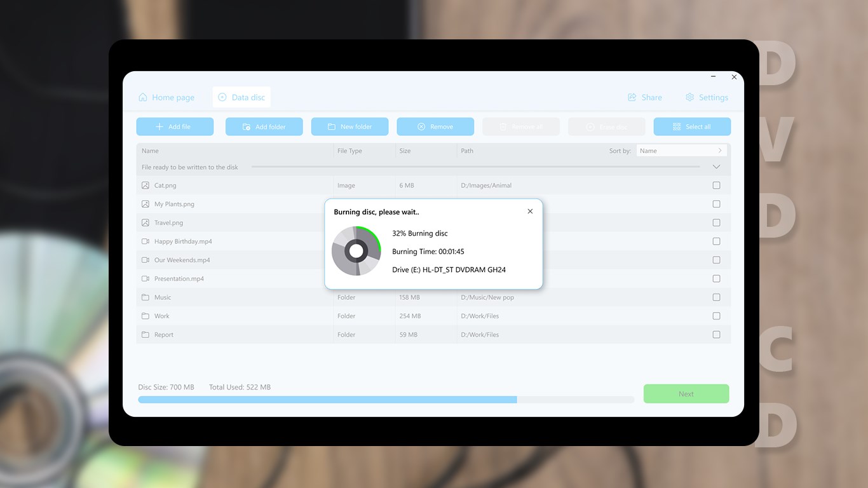Select the Presentation.mp4 file name
This screenshot has width=868, height=488.
tap(179, 278)
